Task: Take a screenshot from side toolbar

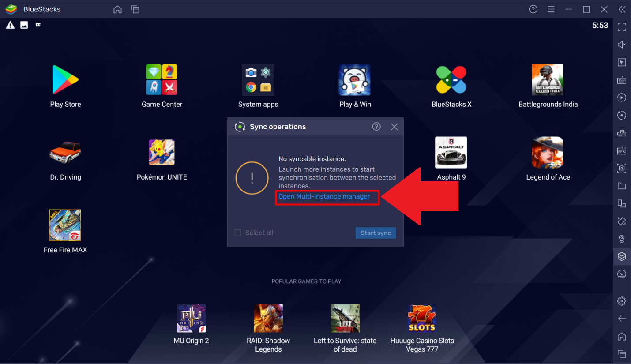Action: pyautogui.click(x=622, y=168)
